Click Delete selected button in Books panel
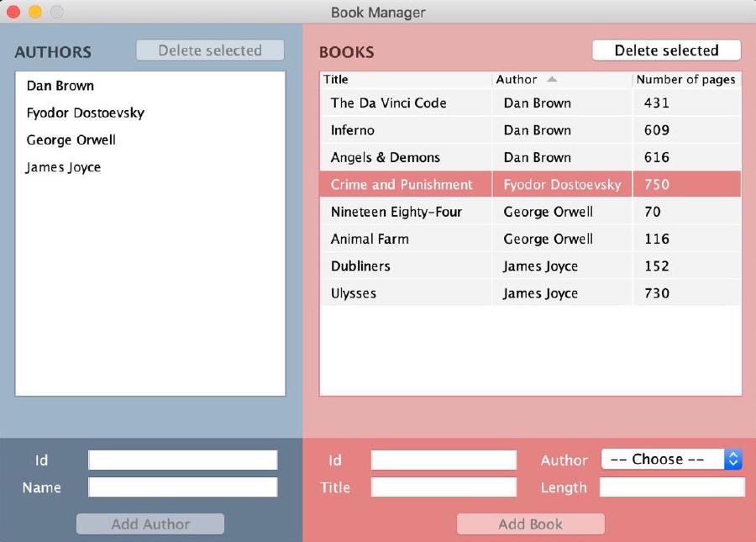Screen dimensions: 756x542 (x=666, y=50)
